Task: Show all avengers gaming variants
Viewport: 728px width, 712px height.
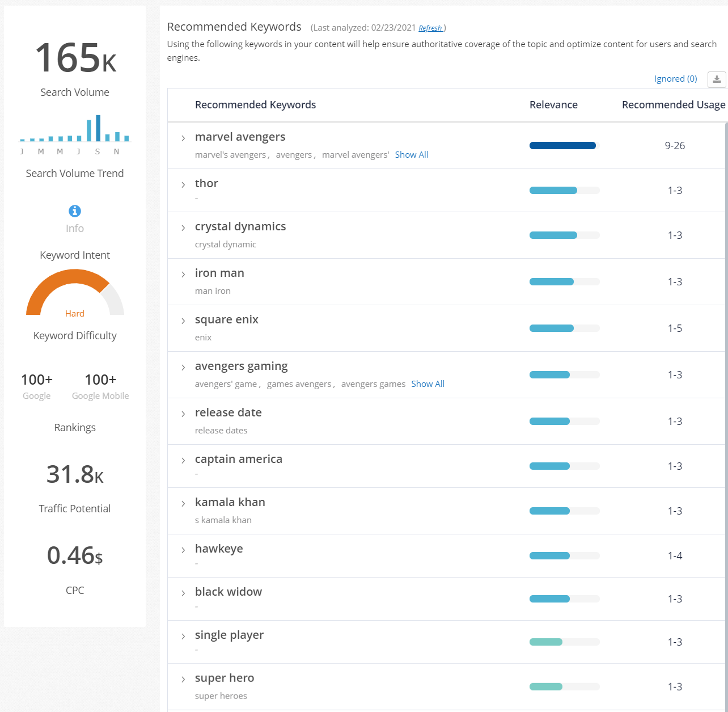Action: click(428, 384)
